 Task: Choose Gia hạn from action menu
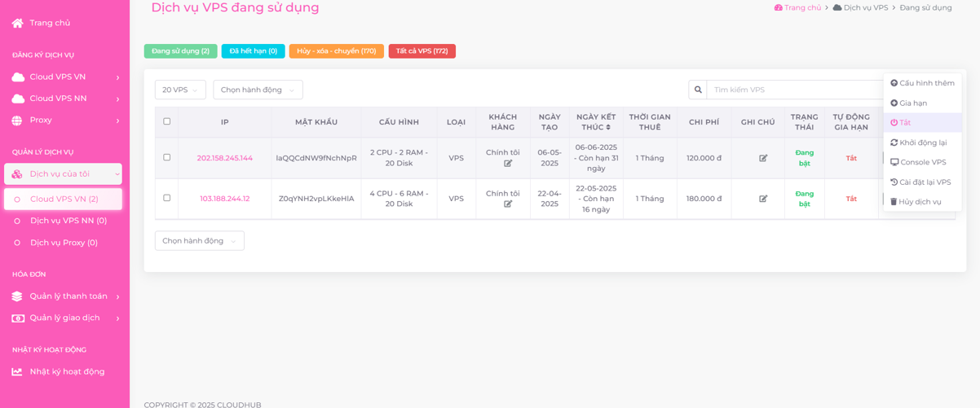[922, 103]
